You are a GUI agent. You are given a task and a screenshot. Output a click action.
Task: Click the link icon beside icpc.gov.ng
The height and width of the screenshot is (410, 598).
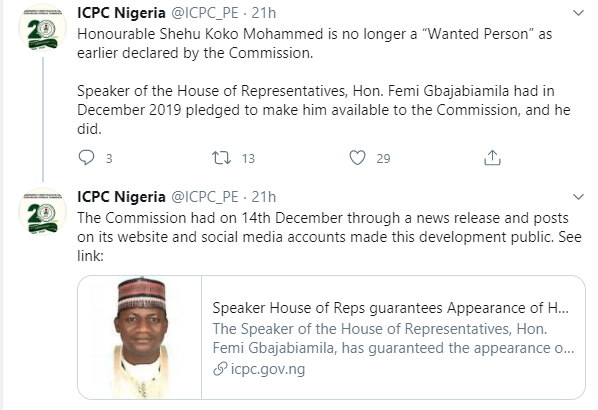click(x=220, y=369)
